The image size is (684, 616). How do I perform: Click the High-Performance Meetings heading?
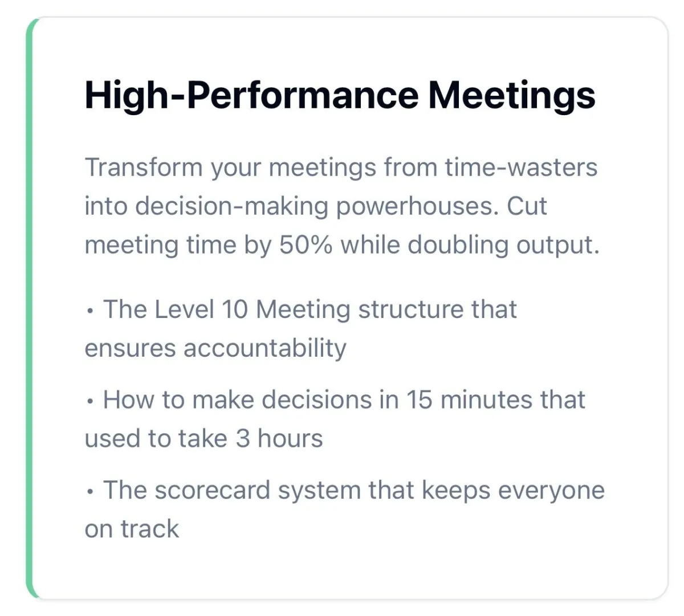pos(340,96)
